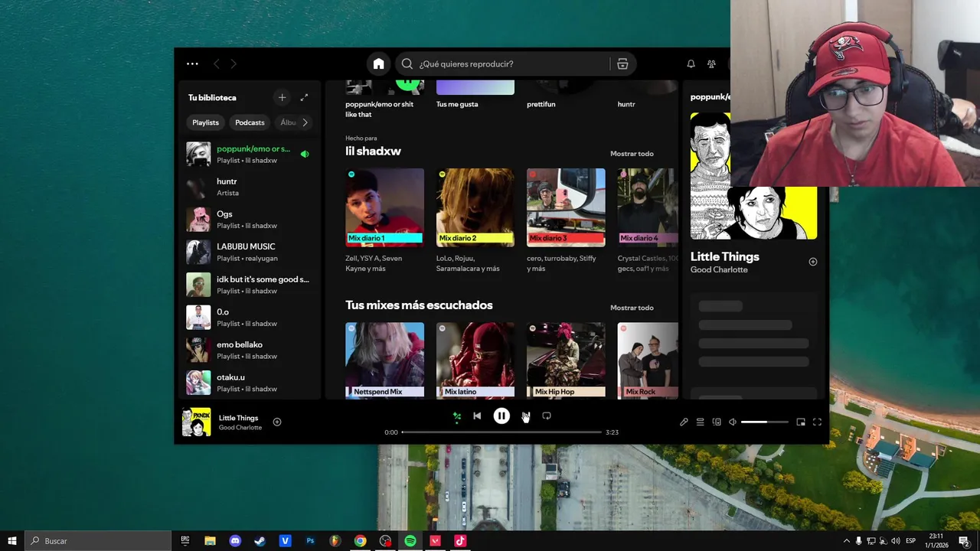Open Ogs playlist in library
This screenshot has height=551, width=980.
(250, 220)
